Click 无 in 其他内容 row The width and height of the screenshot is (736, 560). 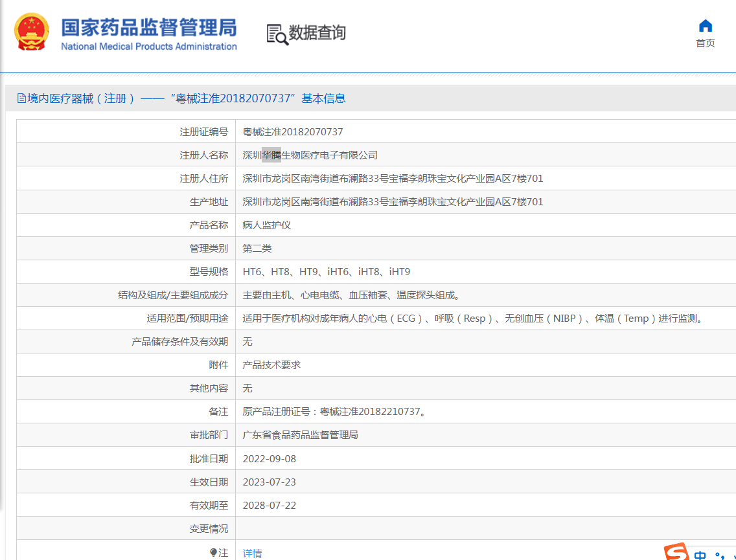tap(247, 388)
